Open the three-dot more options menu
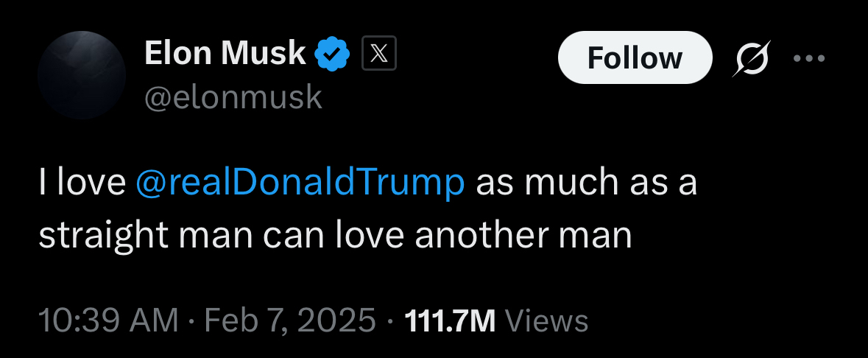This screenshot has height=358, width=868. (810, 58)
